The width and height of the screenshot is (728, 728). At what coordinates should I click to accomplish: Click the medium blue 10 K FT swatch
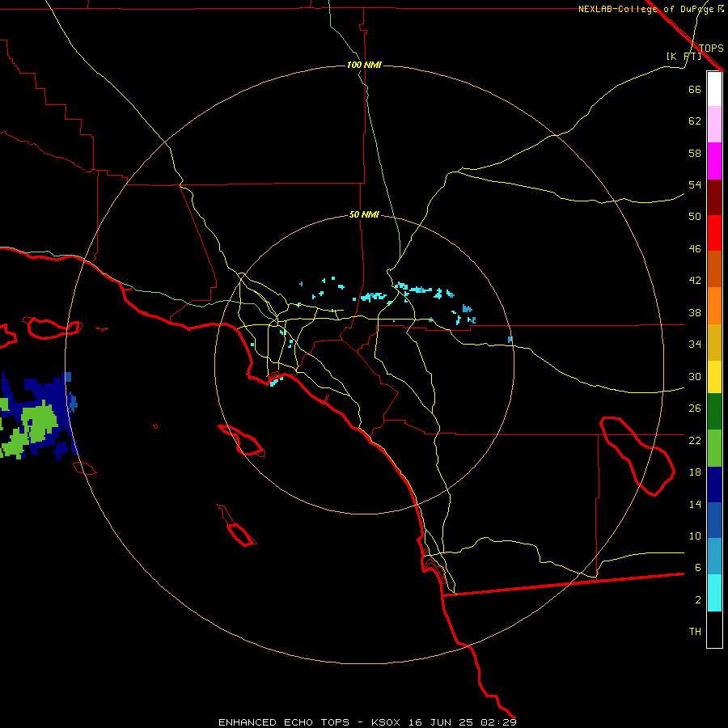pos(714,520)
